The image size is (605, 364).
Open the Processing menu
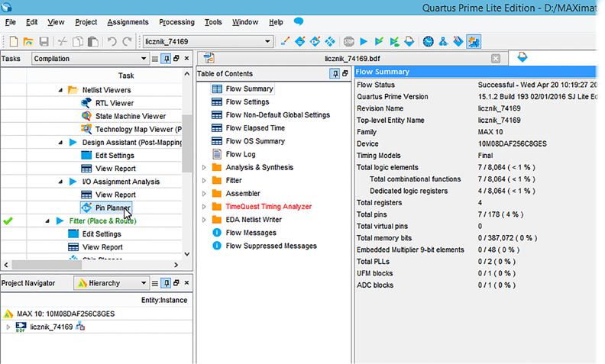pos(176,22)
